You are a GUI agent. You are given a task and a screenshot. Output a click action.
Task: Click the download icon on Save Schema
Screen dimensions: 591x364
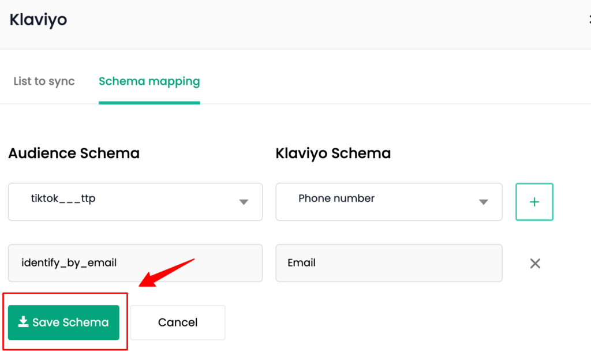click(23, 322)
